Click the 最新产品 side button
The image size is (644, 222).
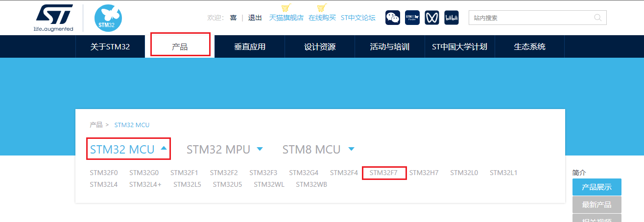coord(596,204)
